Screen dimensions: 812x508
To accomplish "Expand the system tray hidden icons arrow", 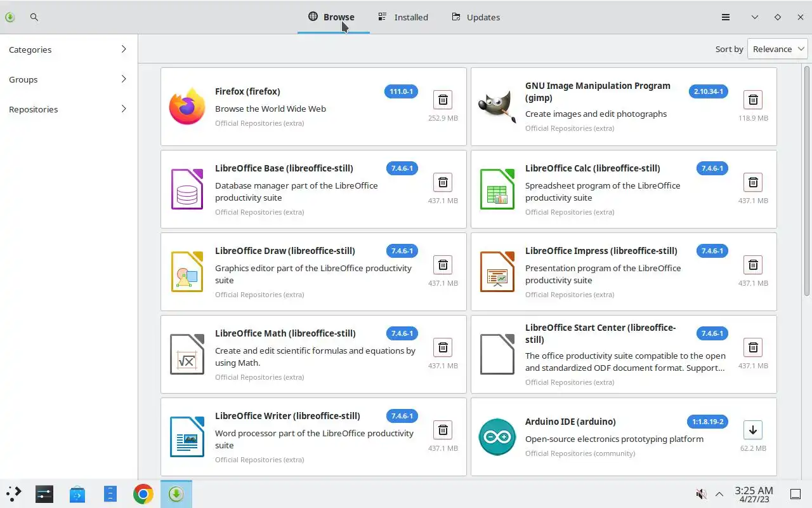I will (719, 494).
